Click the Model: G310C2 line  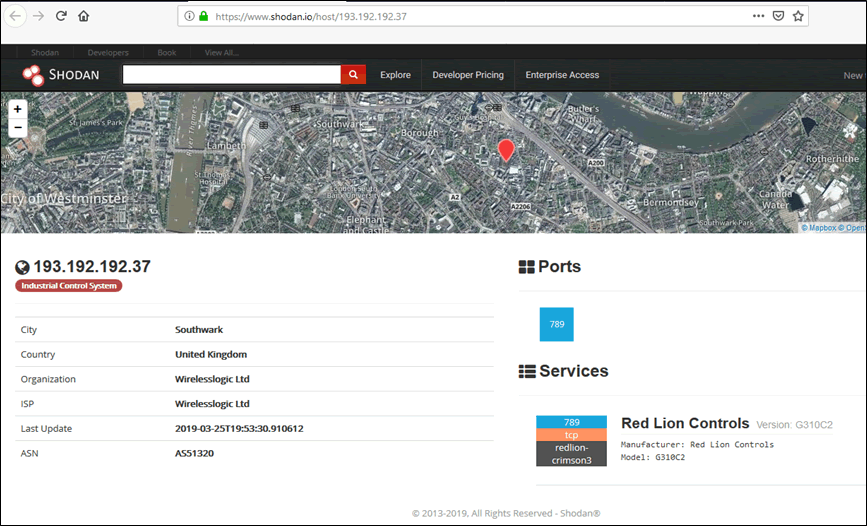(652, 457)
